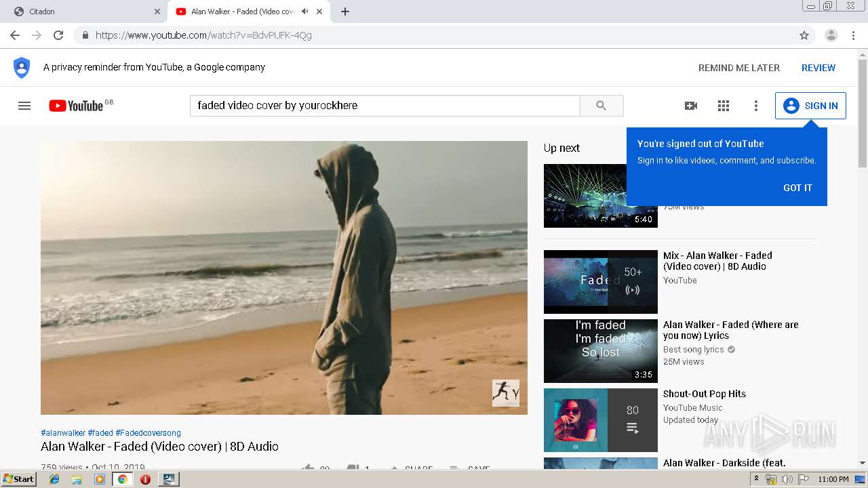Open Chrome's three-dot menu
Screen dimensions: 868x488
pyautogui.click(x=853, y=35)
